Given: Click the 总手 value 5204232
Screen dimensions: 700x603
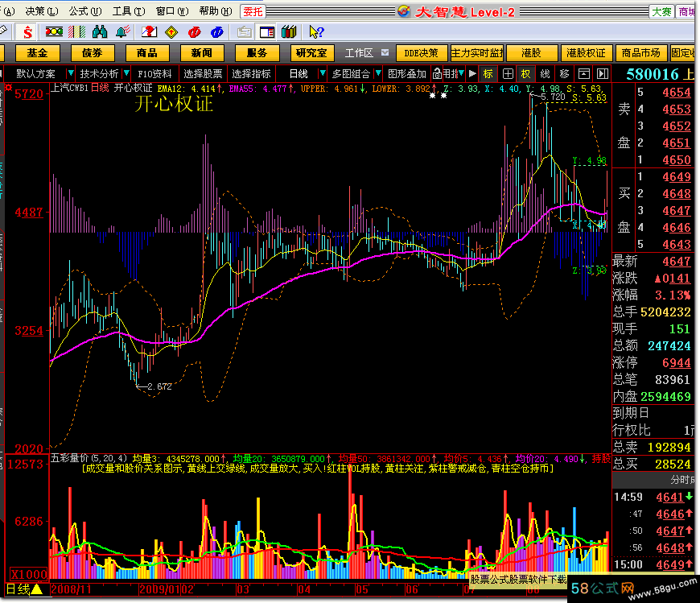Looking at the screenshot, I should pyautogui.click(x=665, y=312).
